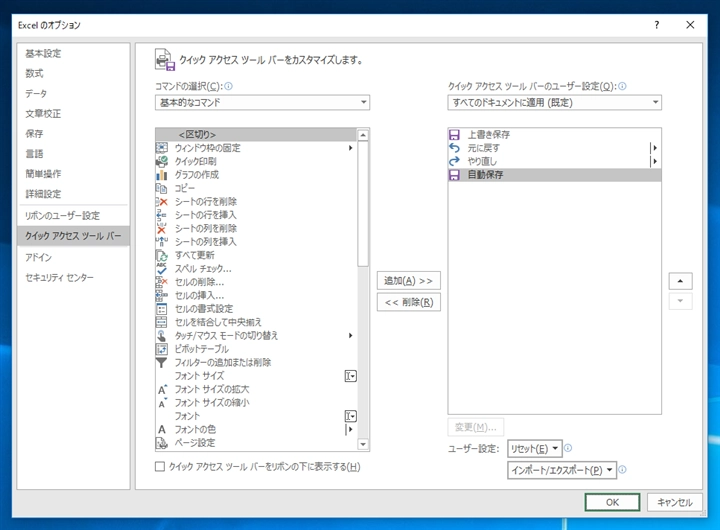Open the すべてのドキュメントに適用 dropdown
The width and height of the screenshot is (720, 530).
[x=554, y=102]
